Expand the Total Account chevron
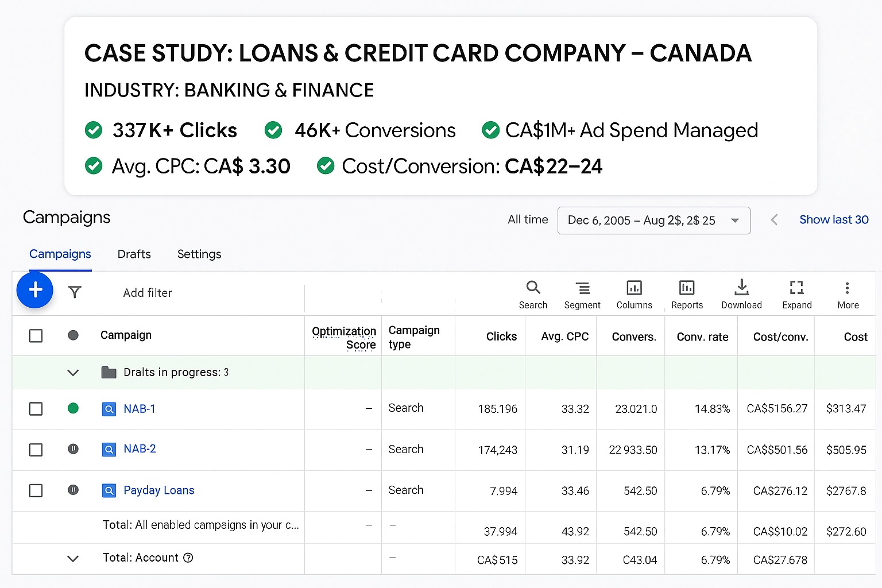882x588 pixels. [x=73, y=558]
